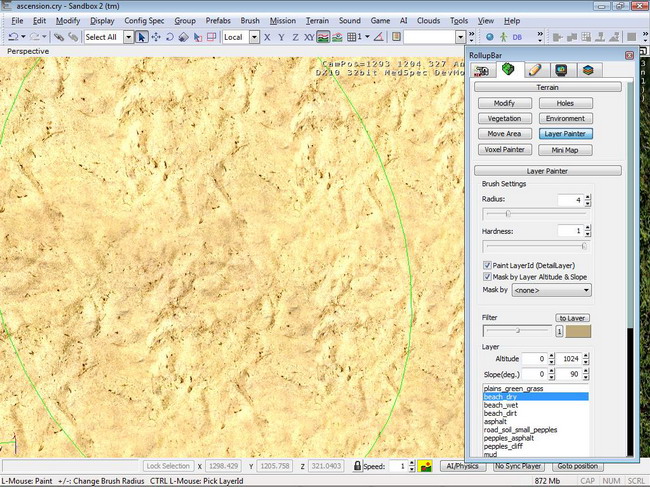Click the 'to Layer' filter button
650x487 pixels.
[x=572, y=318]
